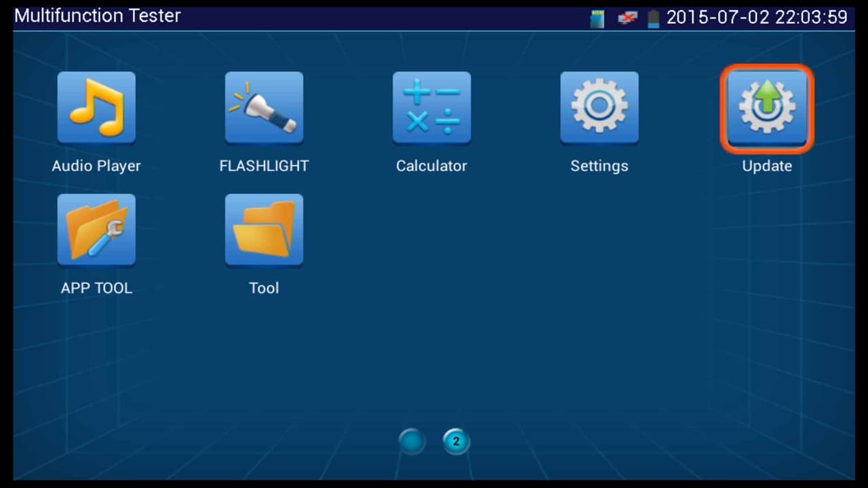Click the "APP TOOL" text label
868x488 pixels.
click(x=96, y=288)
